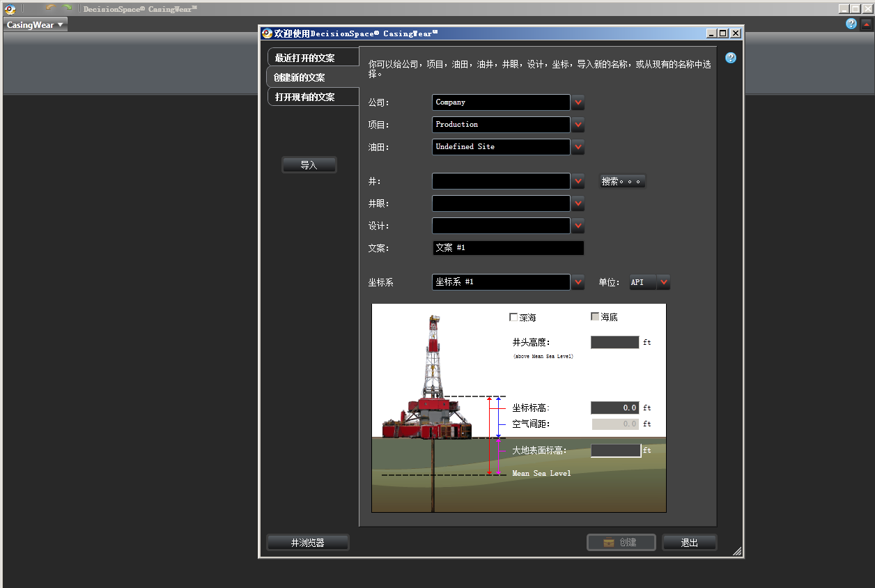Viewport: 875px width, 588px height.
Task: Expand the 井眼 dropdown arrow
Action: [578, 203]
